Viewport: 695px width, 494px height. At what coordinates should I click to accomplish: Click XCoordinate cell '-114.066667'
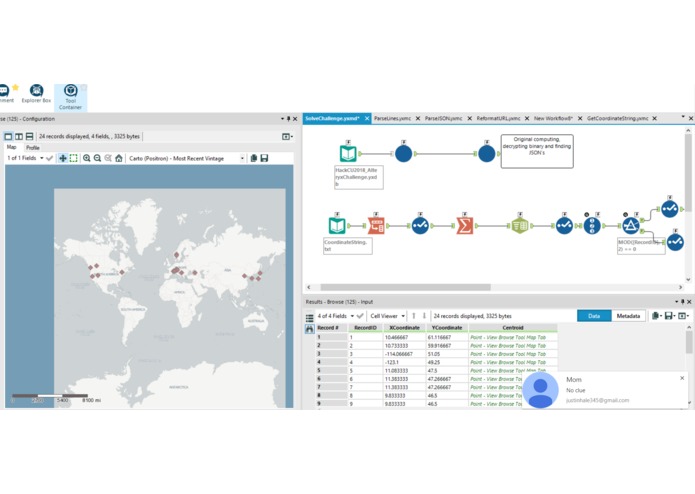[x=404, y=354]
